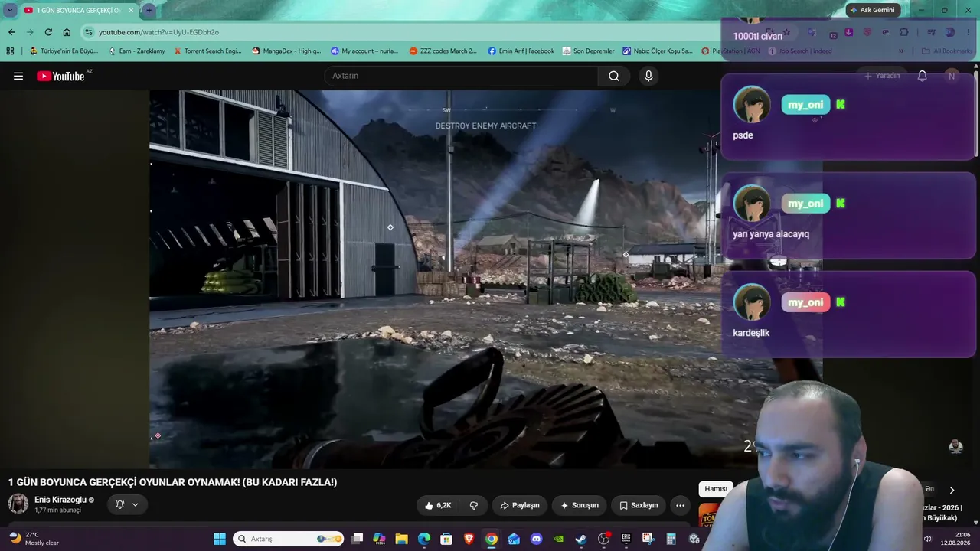
Task: Launch Steam from taskbar
Action: pos(581,539)
